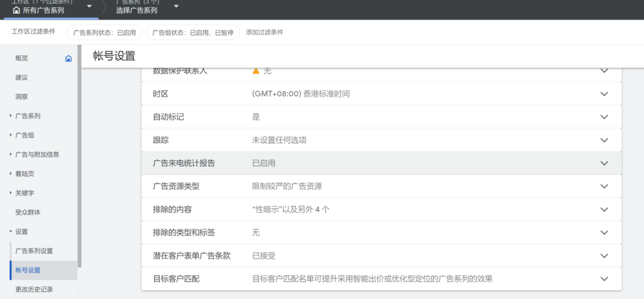Click the 广告系列状态：已启用 filter chip
644x299 pixels.
point(104,32)
